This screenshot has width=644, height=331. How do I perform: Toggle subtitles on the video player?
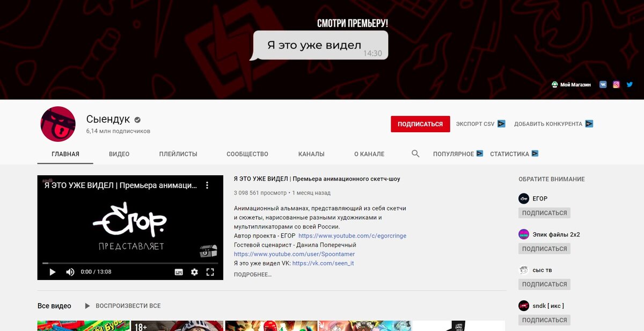click(179, 272)
